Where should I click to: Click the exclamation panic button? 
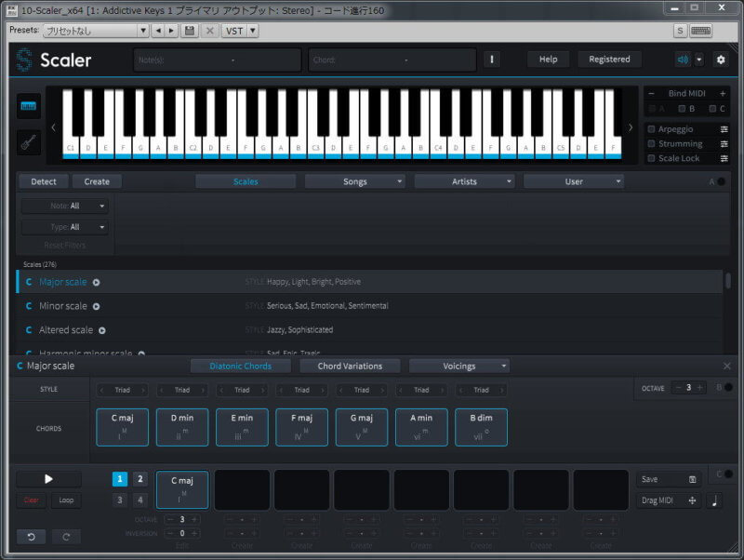[492, 60]
